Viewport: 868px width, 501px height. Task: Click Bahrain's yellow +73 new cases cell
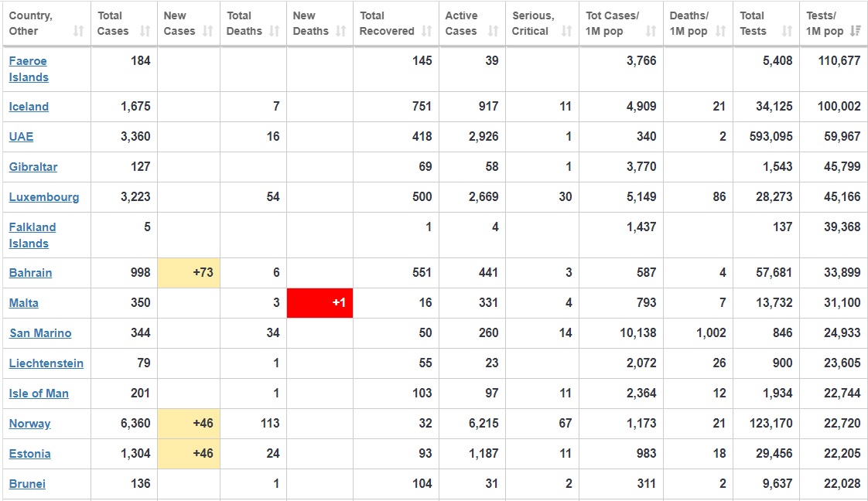pyautogui.click(x=189, y=273)
